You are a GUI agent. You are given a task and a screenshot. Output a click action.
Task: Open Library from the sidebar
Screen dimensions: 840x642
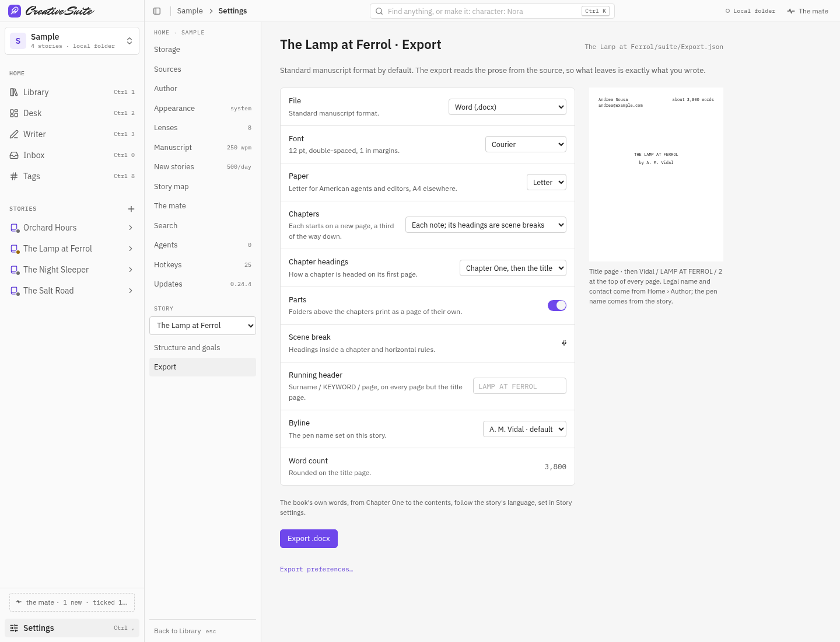72,92
